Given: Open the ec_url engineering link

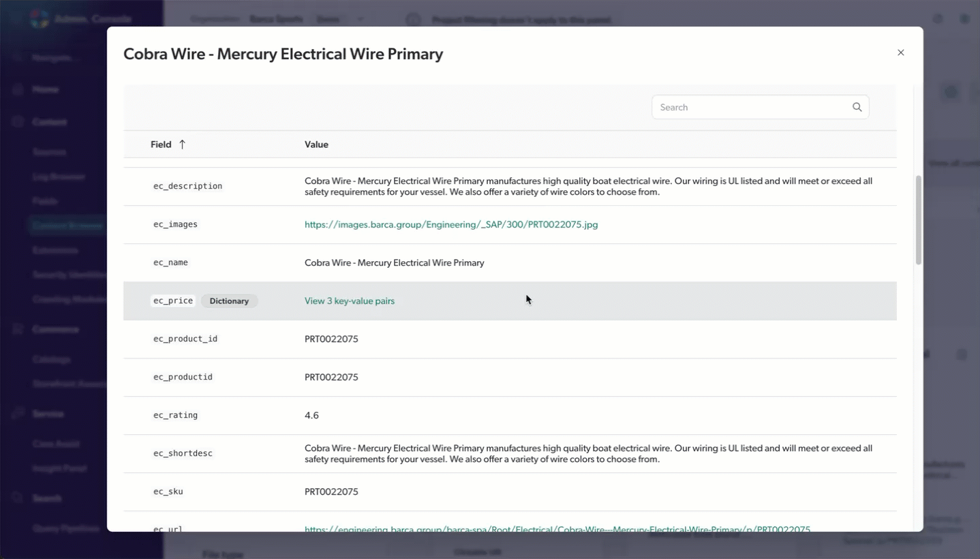Looking at the screenshot, I should tap(557, 528).
